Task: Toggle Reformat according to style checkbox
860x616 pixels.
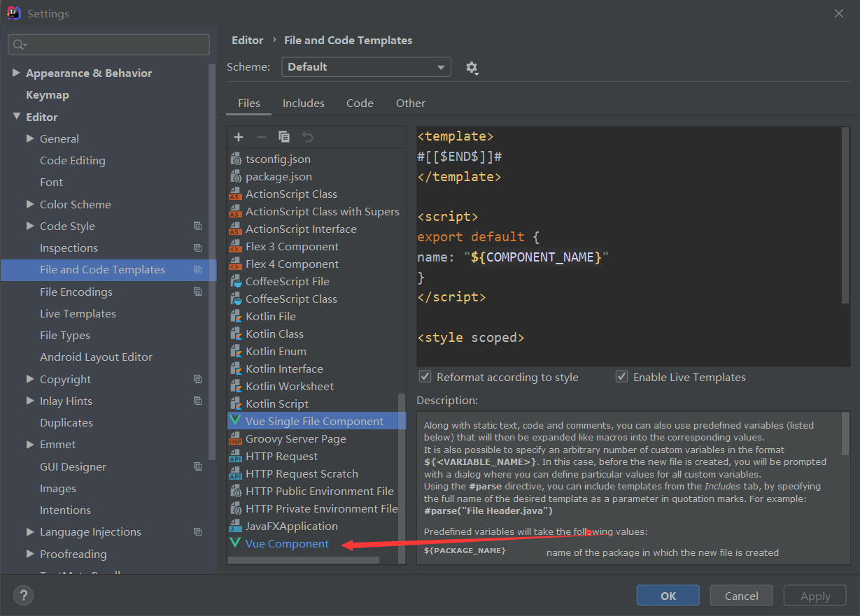Action: pyautogui.click(x=425, y=377)
